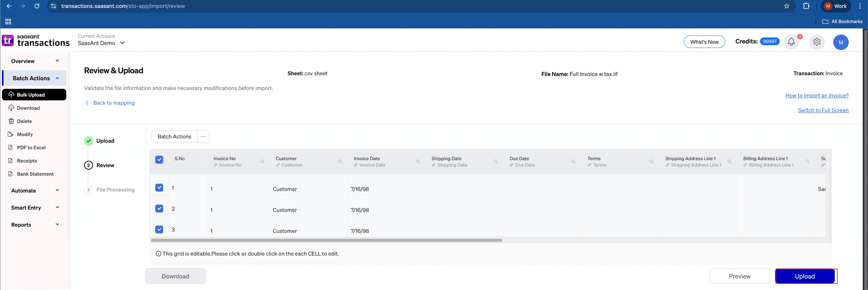Toggle the select-all checkbox in the grid header

(159, 160)
